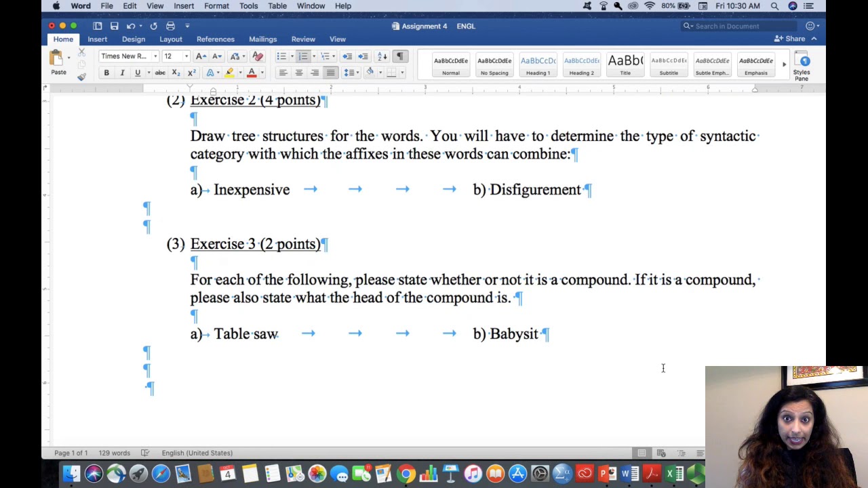Open the font size dropdown

(x=186, y=56)
